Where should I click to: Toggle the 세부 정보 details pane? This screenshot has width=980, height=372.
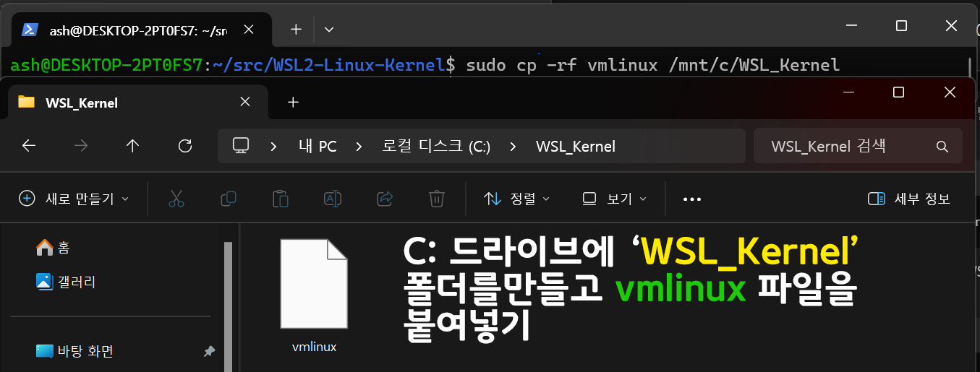[909, 199]
